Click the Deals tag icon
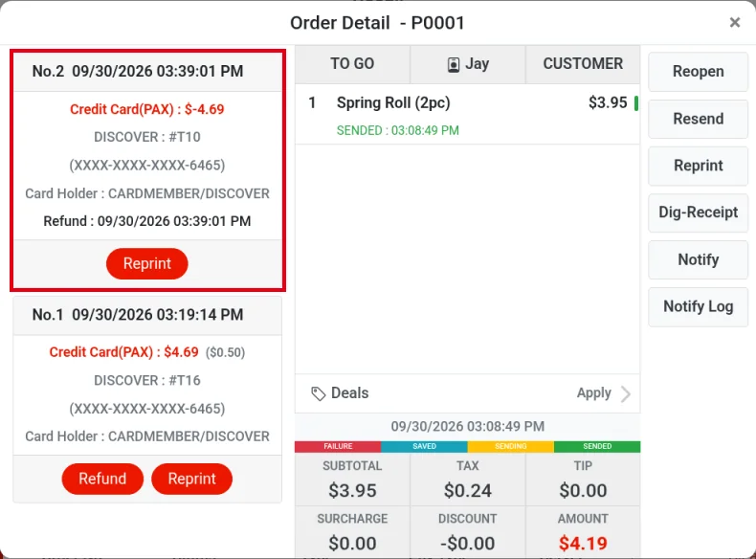Image resolution: width=756 pixels, height=559 pixels. (x=319, y=394)
